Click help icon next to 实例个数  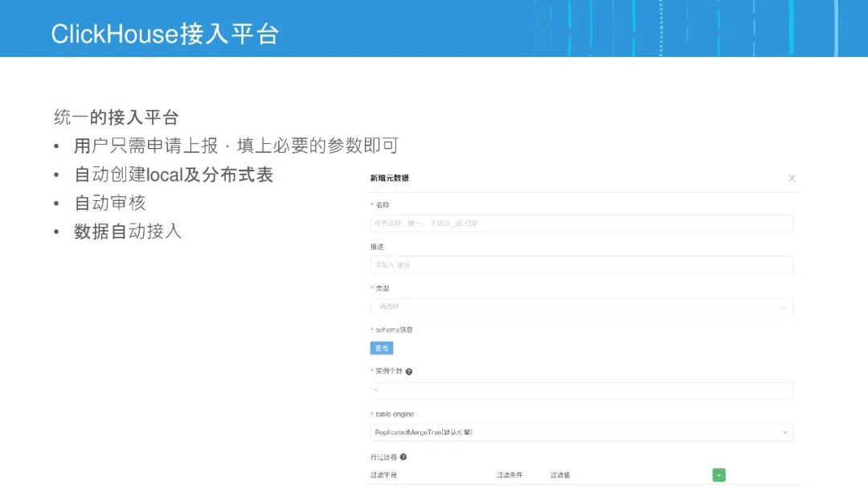[x=408, y=371]
